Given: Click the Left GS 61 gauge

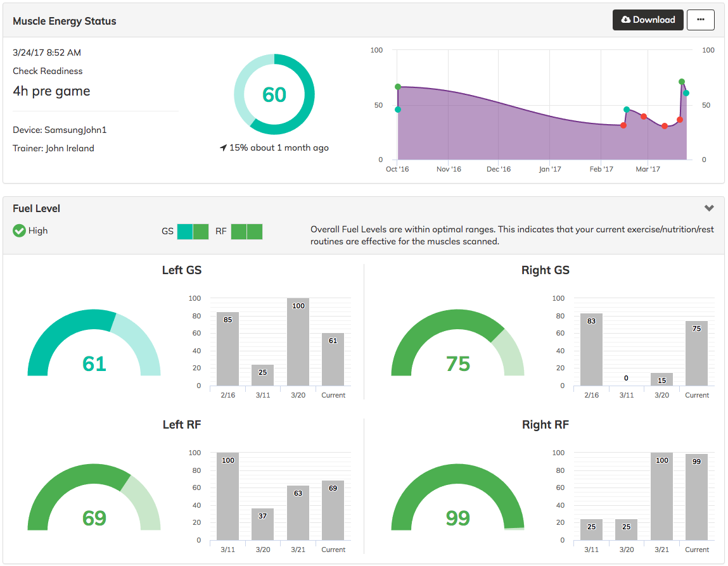Looking at the screenshot, I should pyautogui.click(x=94, y=343).
